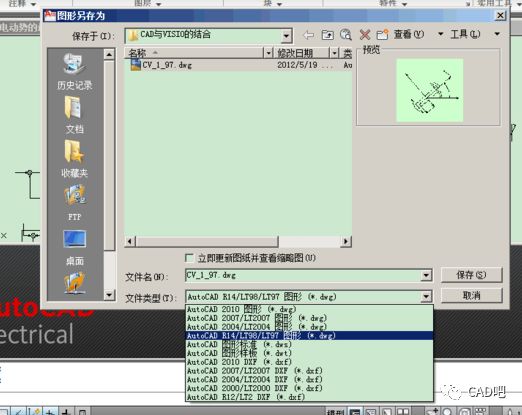Go to the 桌面 desktop location
Screen dimensions: 522x415
tap(74, 247)
